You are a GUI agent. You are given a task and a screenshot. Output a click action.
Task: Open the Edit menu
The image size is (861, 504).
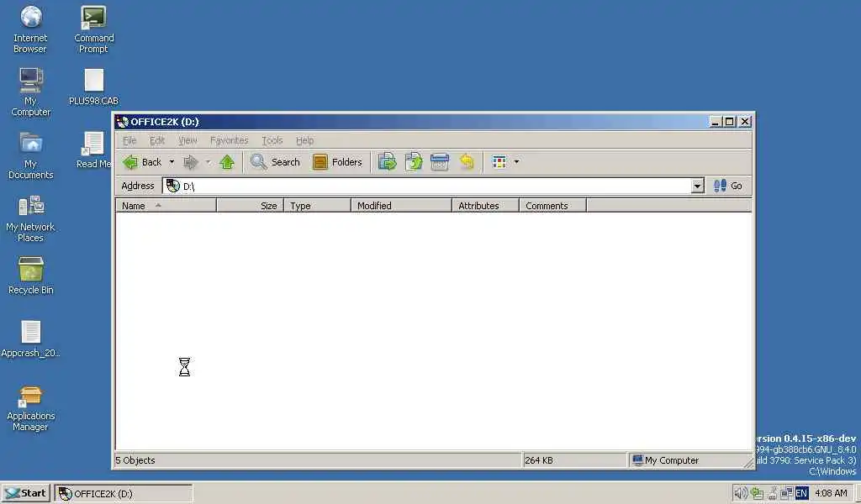pos(157,140)
